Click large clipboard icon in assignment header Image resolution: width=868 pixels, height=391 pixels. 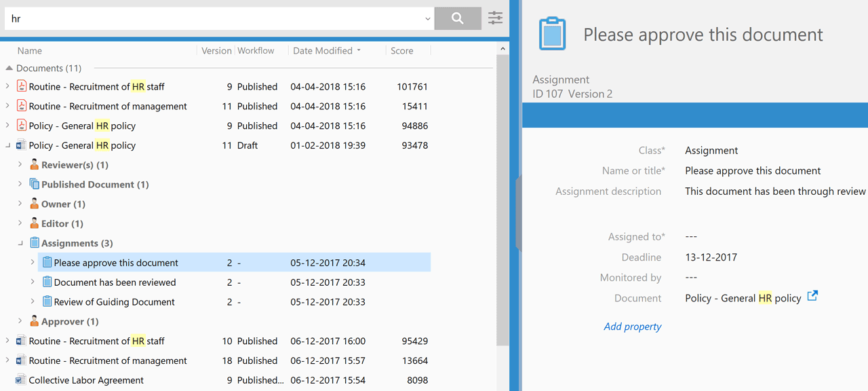tap(552, 34)
